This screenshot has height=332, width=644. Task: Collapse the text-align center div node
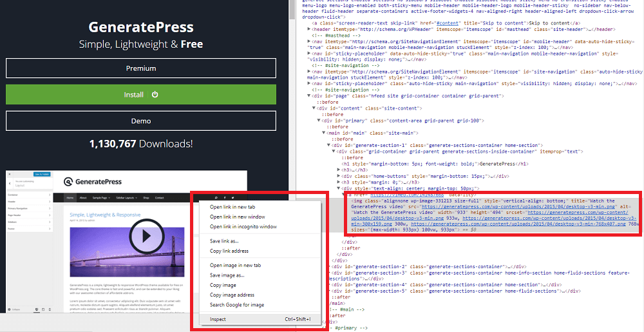coord(339,189)
